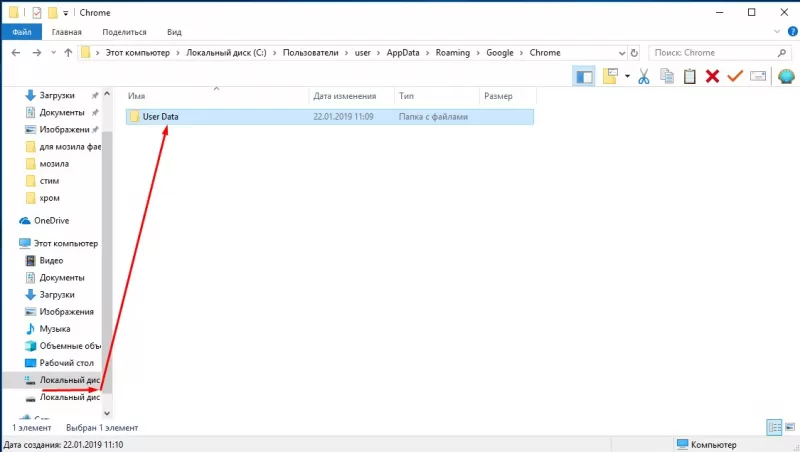The image size is (800, 452).
Task: Click the red X Delete icon
Action: (x=712, y=77)
